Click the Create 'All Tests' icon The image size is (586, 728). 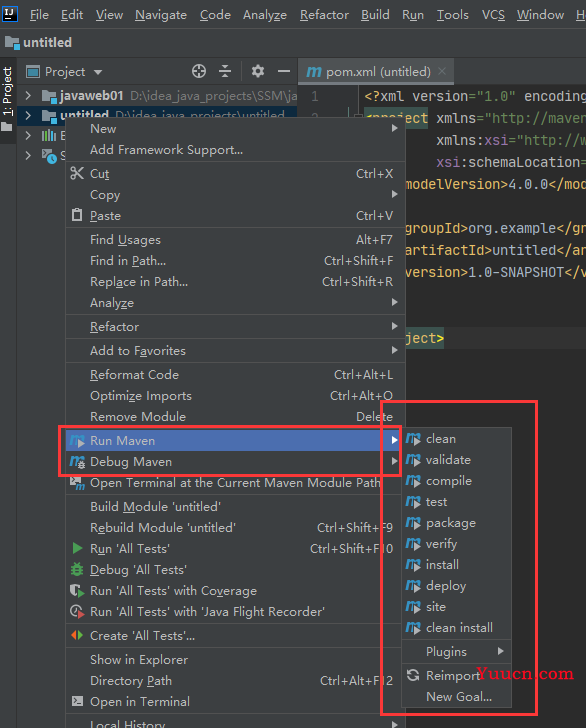click(77, 635)
